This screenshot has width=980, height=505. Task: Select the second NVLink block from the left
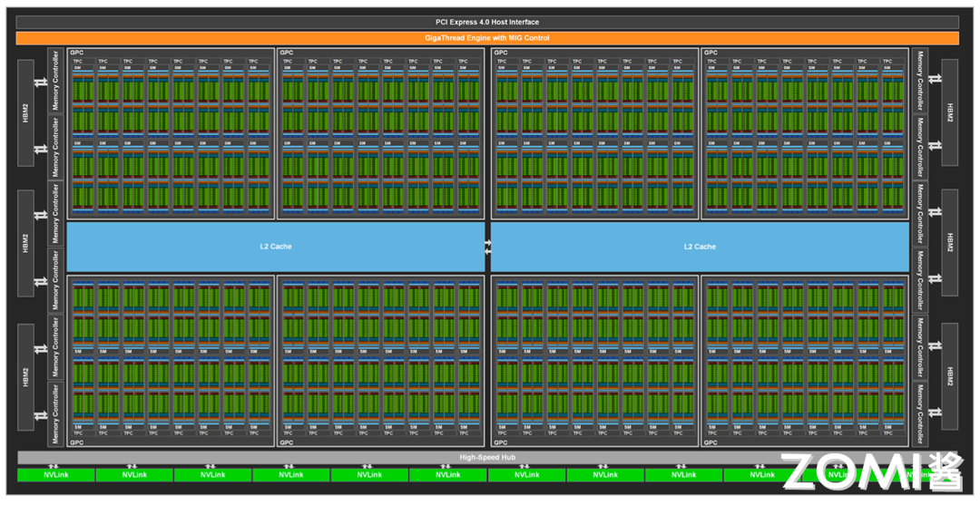(134, 474)
